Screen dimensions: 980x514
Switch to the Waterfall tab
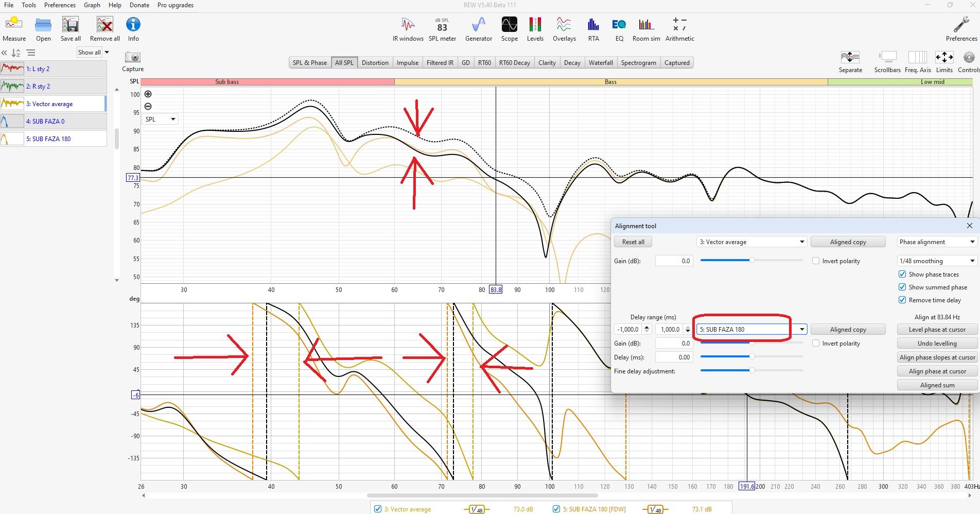600,63
